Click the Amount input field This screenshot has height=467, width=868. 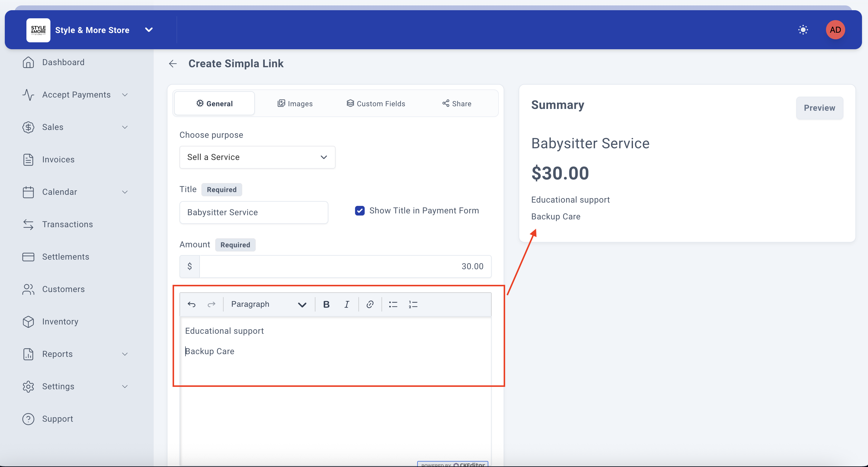click(x=345, y=266)
